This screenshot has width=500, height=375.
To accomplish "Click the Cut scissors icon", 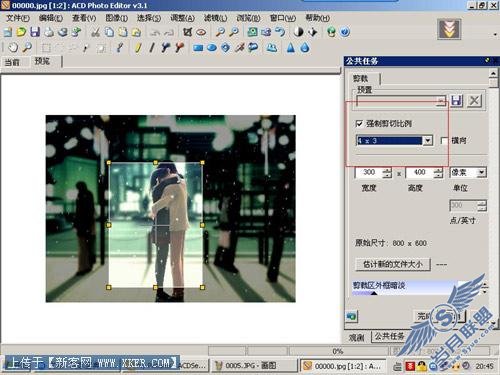I will tap(95, 32).
